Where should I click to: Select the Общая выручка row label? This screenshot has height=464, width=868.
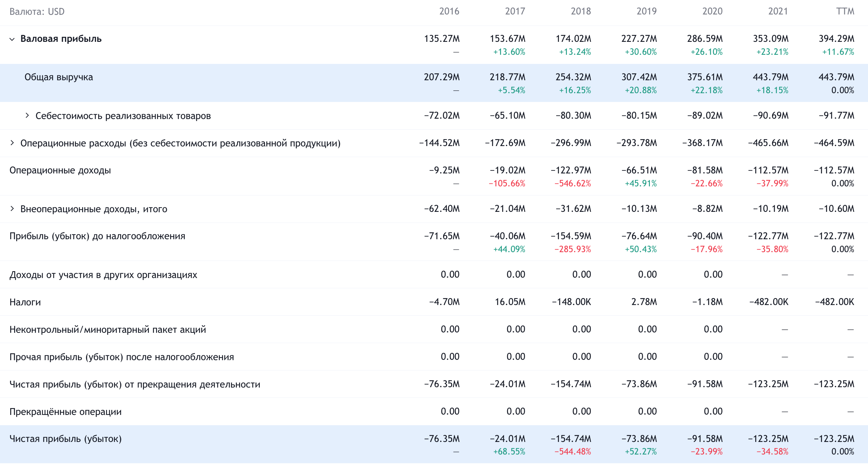point(59,77)
